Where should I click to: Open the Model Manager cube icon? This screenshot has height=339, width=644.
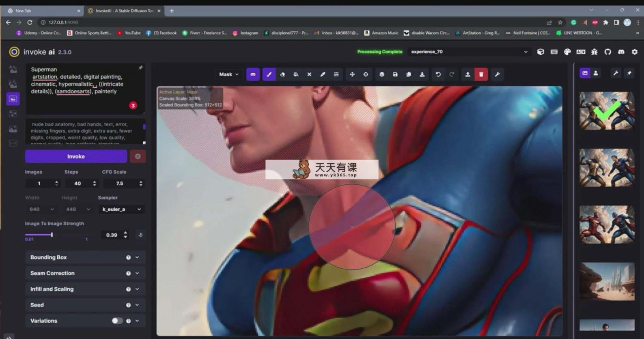(x=541, y=52)
